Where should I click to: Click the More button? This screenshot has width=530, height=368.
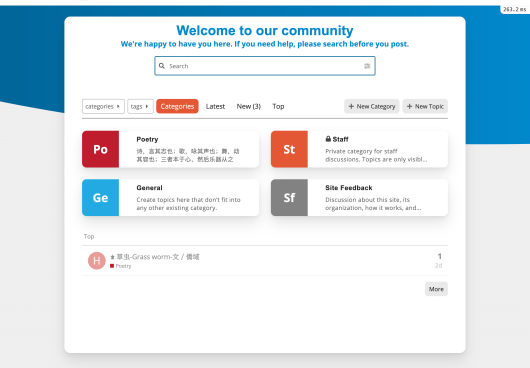[436, 289]
